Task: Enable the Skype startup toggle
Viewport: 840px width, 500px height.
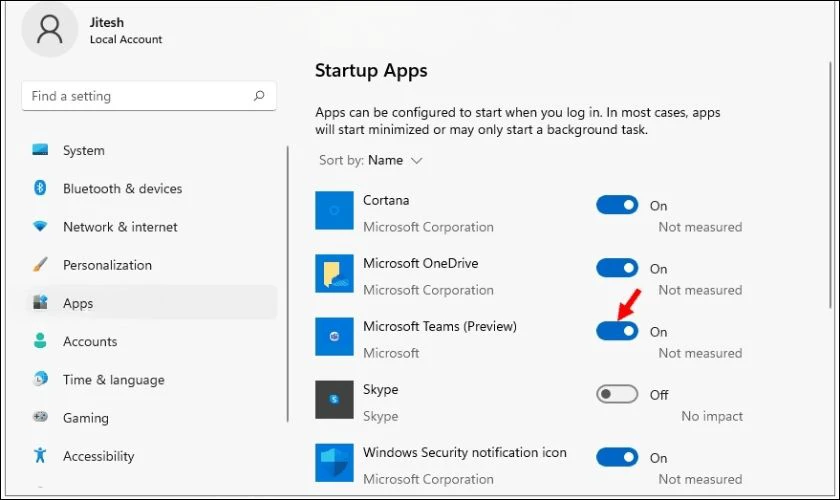Action: [x=617, y=394]
